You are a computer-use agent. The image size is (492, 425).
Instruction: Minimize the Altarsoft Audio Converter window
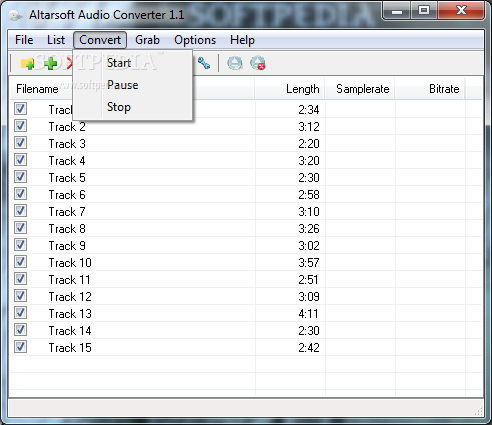397,11
